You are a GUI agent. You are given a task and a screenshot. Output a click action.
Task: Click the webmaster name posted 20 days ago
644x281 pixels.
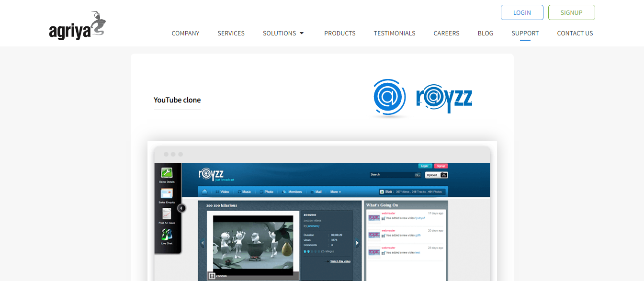[x=388, y=230]
